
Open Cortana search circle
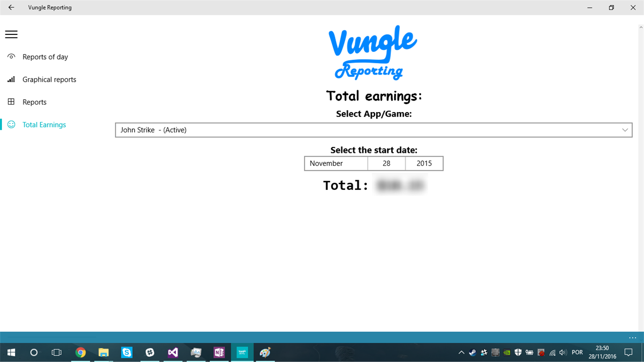click(x=34, y=353)
